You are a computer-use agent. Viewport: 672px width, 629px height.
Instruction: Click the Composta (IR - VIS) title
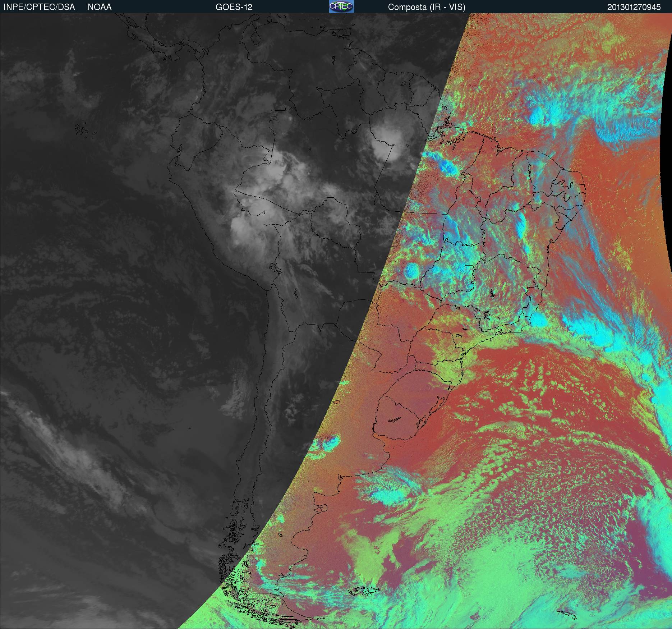[427, 7]
